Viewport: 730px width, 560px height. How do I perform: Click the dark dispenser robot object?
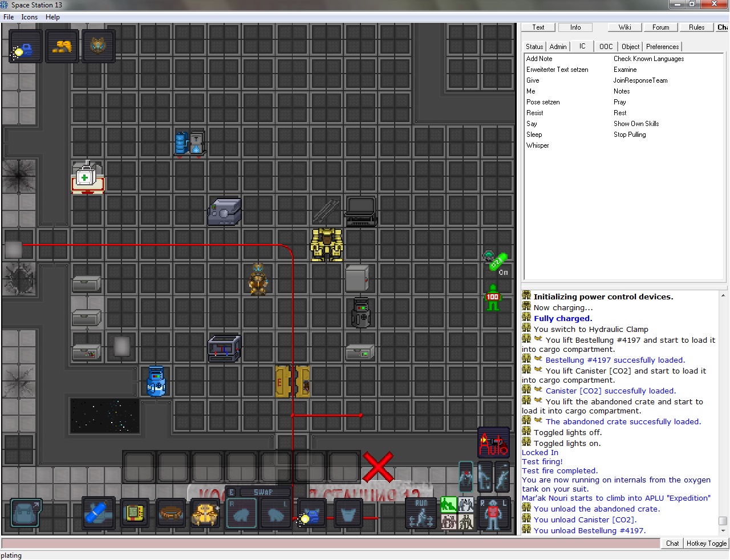pyautogui.click(x=360, y=313)
